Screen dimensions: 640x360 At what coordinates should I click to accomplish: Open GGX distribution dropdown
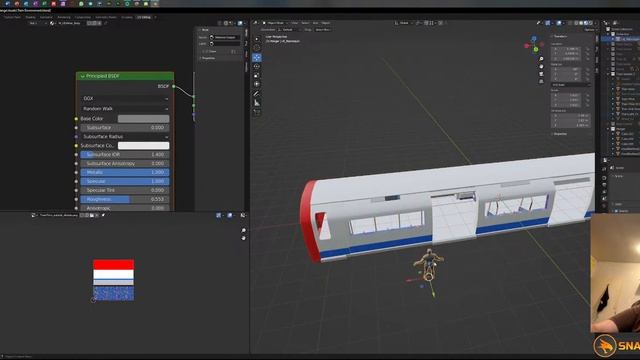[x=125, y=98]
